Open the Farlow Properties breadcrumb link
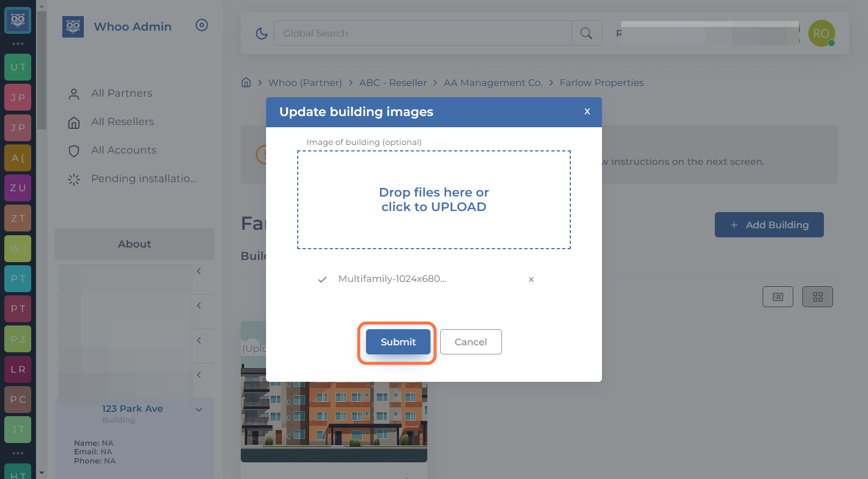The height and width of the screenshot is (479, 868). 602,83
